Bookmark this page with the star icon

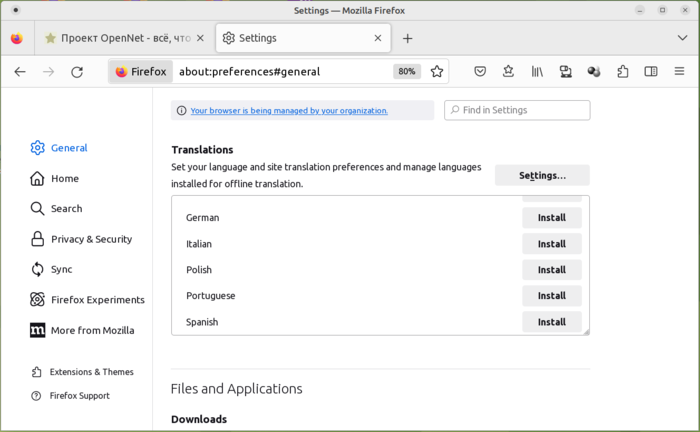pyautogui.click(x=437, y=72)
